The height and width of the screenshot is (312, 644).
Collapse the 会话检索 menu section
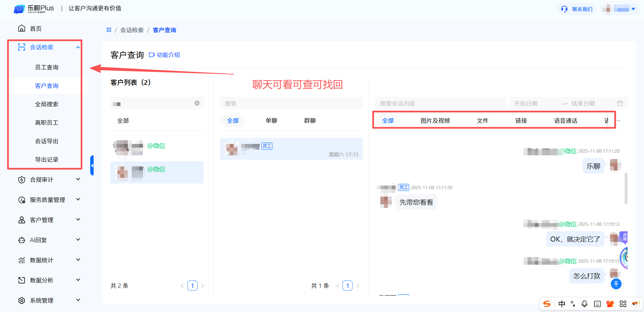[78, 47]
